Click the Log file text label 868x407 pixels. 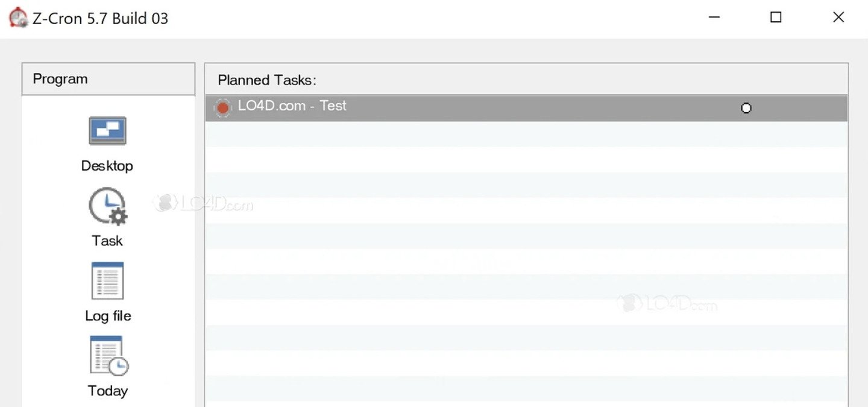point(108,316)
